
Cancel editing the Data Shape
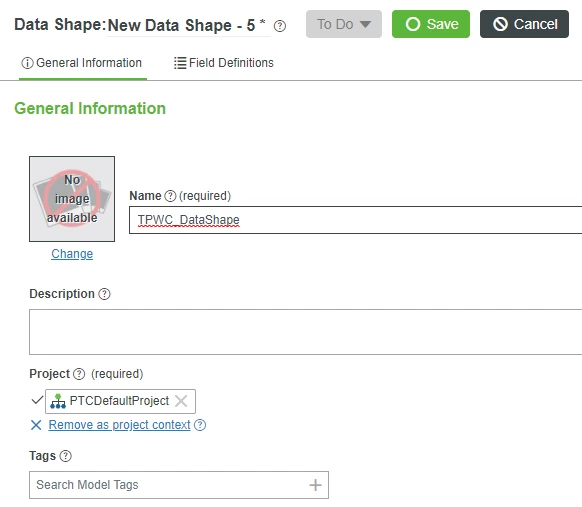pos(524,24)
